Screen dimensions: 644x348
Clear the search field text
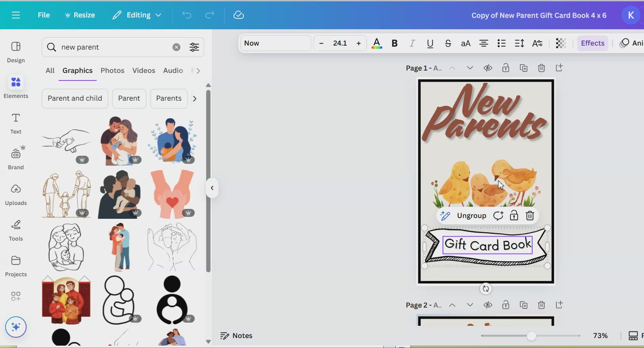tap(176, 47)
